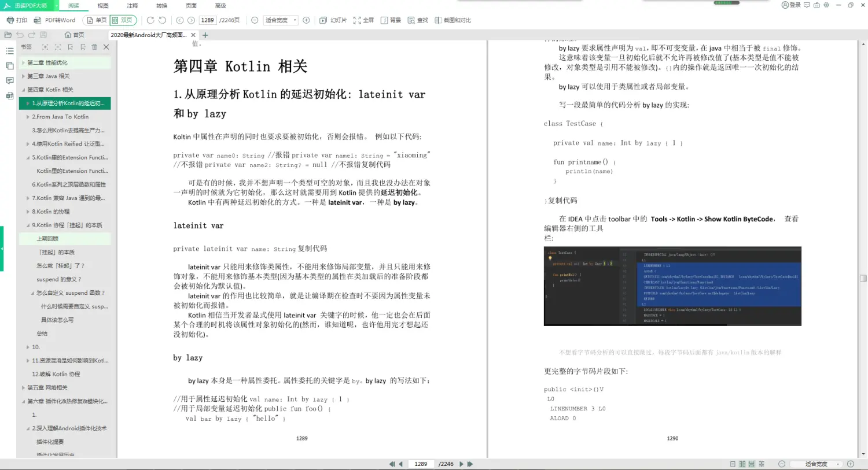Toggle 双页 two-page view mode
The image size is (868, 470).
122,19
